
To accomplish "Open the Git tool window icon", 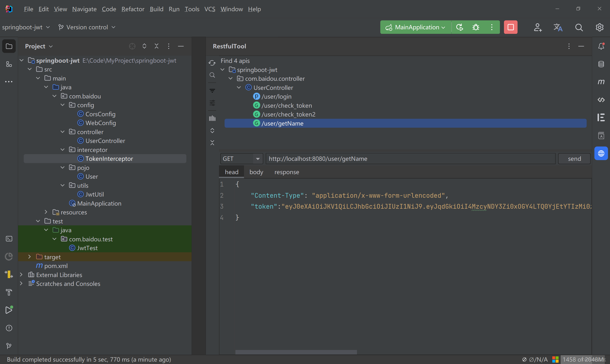I will pos(9,346).
